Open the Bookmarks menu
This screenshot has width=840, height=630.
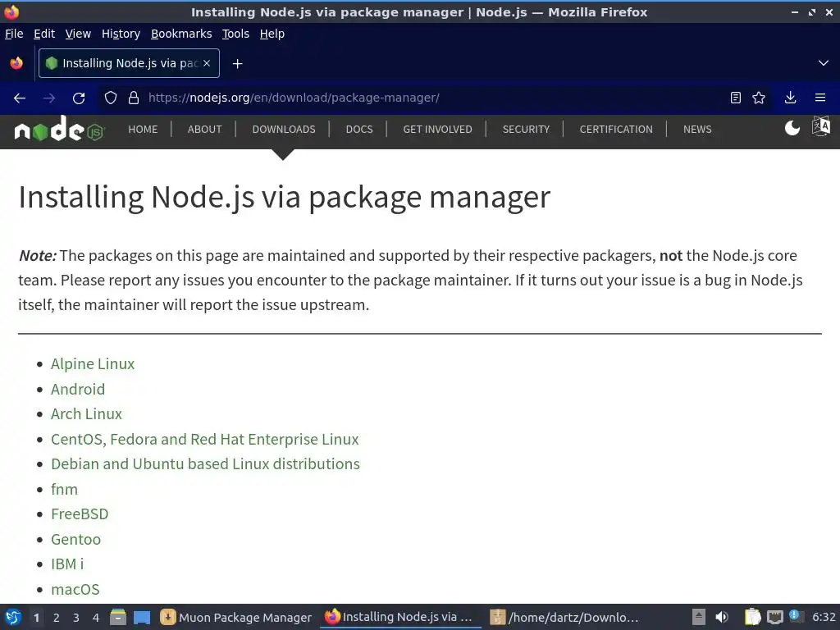point(181,34)
